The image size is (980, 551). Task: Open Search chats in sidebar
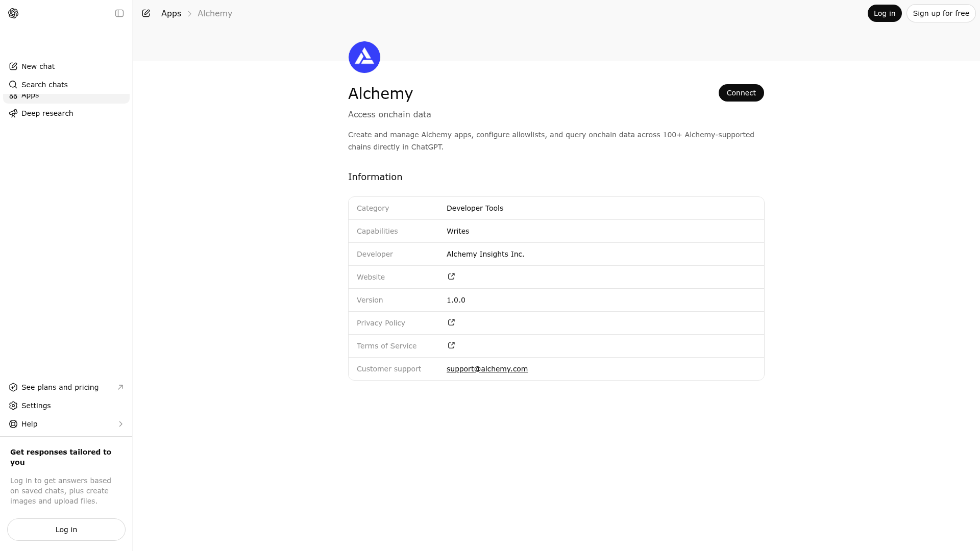[66, 85]
